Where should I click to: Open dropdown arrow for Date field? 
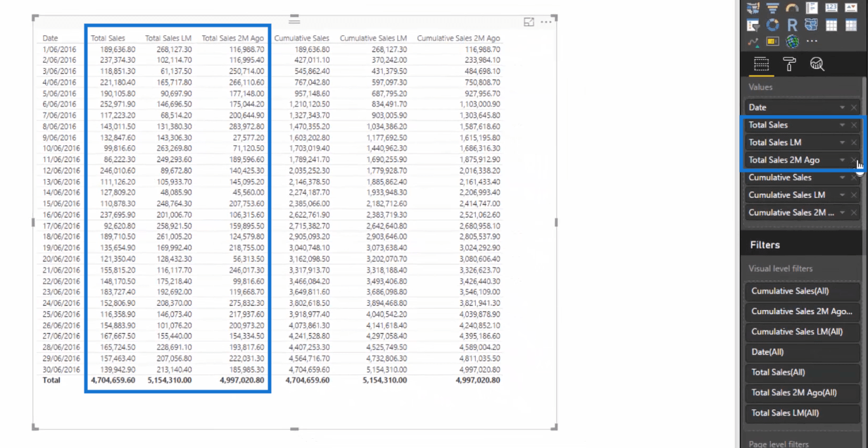tap(842, 108)
